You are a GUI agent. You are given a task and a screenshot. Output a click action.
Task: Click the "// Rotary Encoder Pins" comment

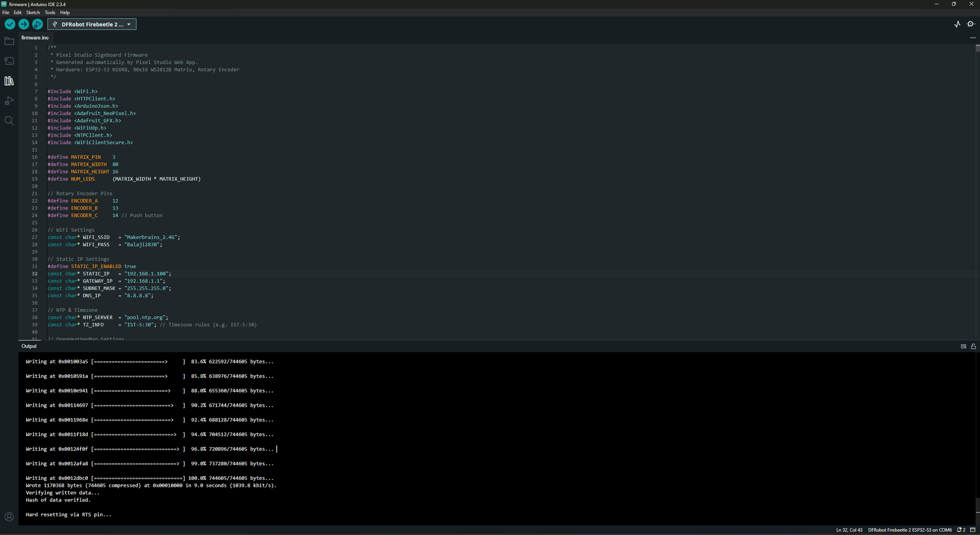(80, 194)
